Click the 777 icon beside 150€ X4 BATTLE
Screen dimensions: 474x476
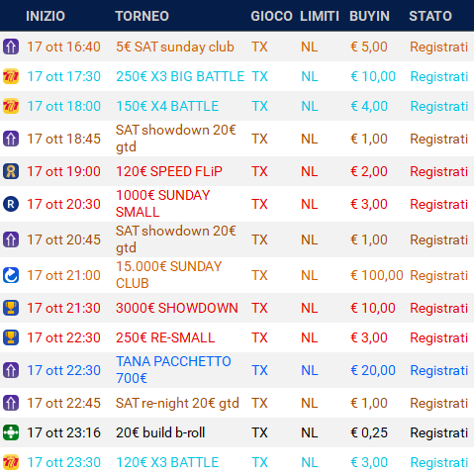[x=11, y=106]
